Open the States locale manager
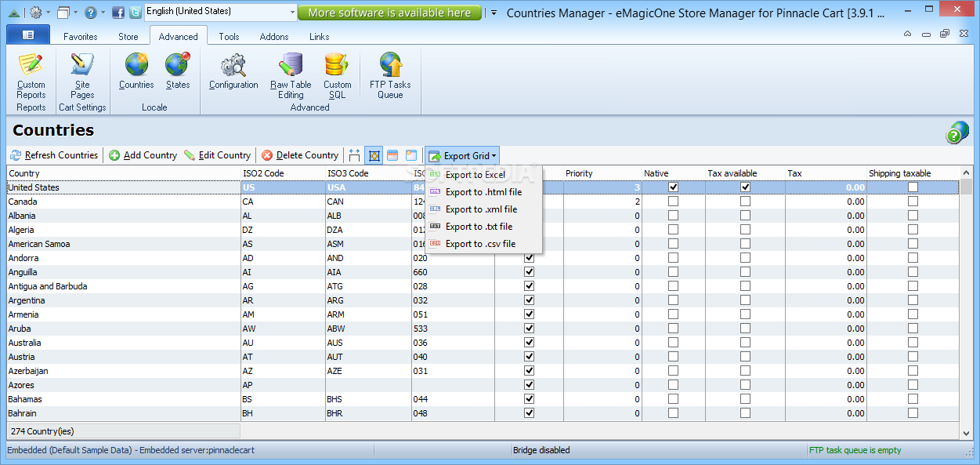The image size is (980, 465). coord(178,71)
